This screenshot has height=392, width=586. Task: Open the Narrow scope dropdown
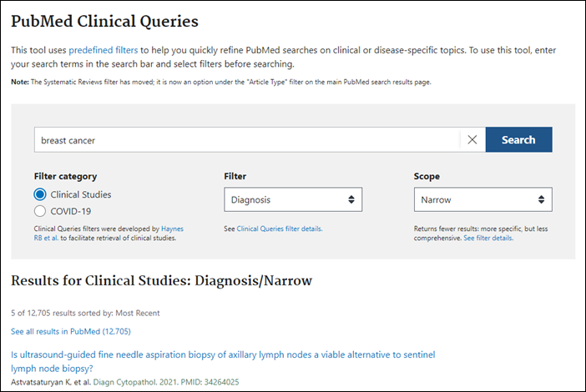[x=482, y=199]
